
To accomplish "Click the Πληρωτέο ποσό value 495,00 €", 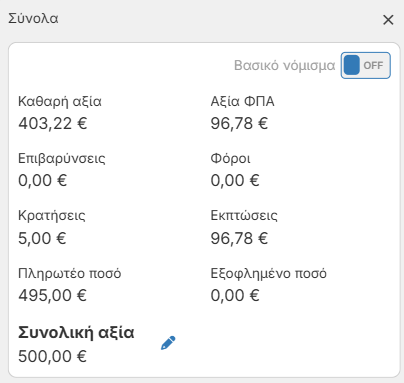I will [53, 295].
